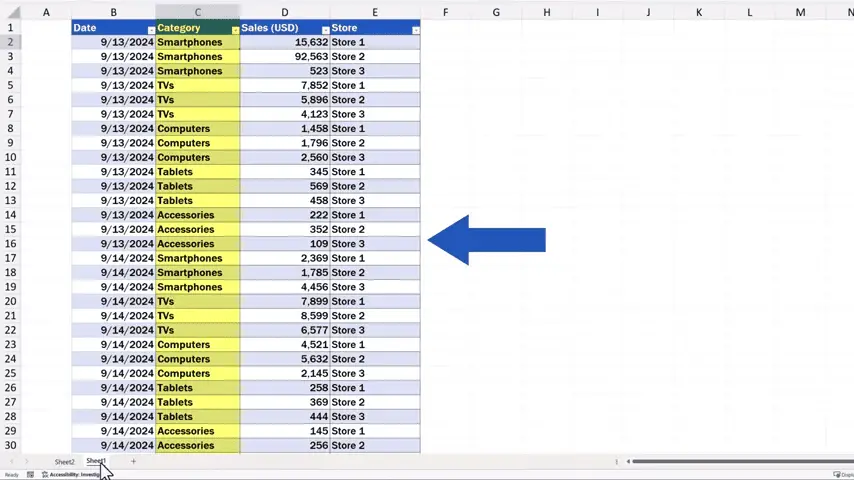Click the horizontal scrollbar at bottom

pyautogui.click(x=740, y=461)
